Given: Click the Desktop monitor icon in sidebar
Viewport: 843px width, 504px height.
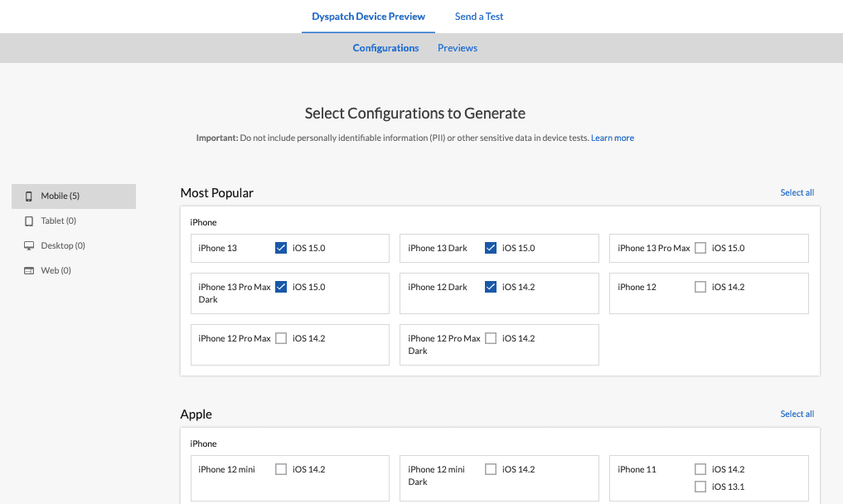Looking at the screenshot, I should (x=29, y=246).
